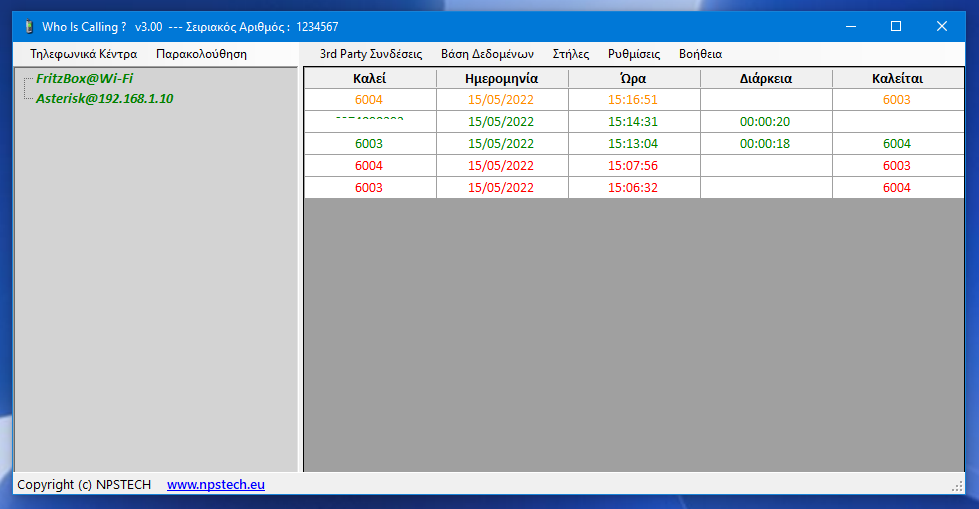The width and height of the screenshot is (979, 509).
Task: Open the Παρακολούθηση menu
Action: (201, 54)
